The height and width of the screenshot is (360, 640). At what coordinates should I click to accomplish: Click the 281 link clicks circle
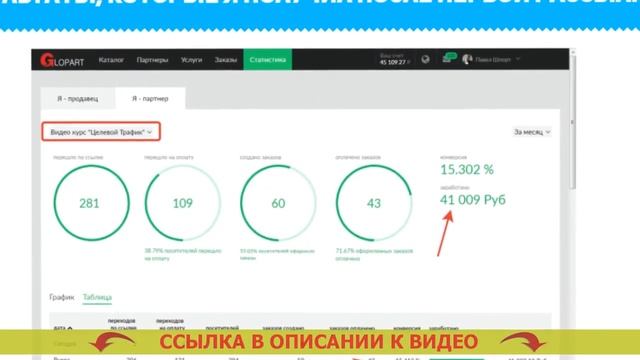(x=91, y=203)
